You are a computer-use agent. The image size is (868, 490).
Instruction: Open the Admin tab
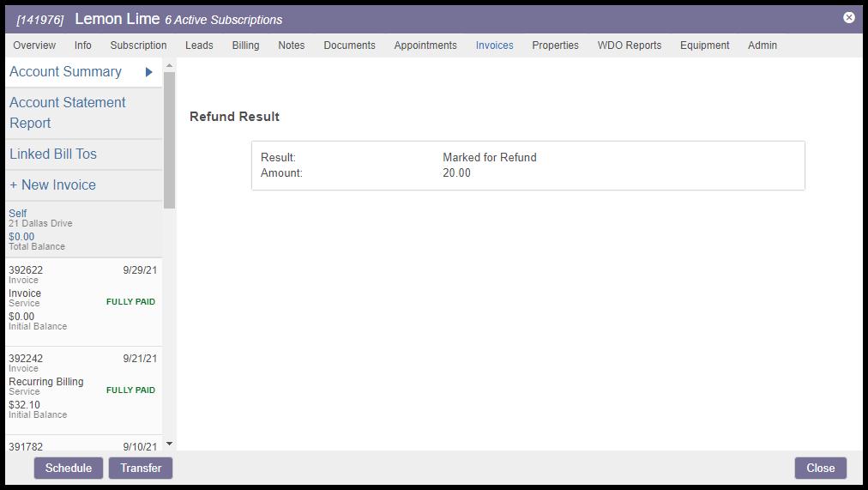pyautogui.click(x=762, y=45)
